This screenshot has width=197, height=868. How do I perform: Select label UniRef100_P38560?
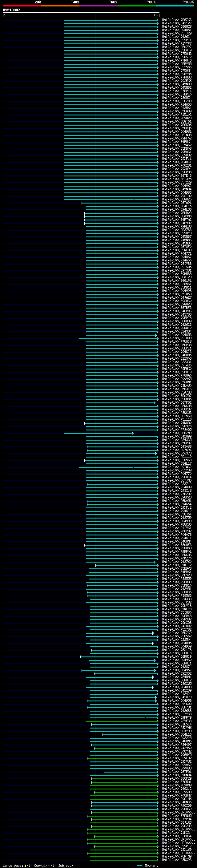click(177, 460)
